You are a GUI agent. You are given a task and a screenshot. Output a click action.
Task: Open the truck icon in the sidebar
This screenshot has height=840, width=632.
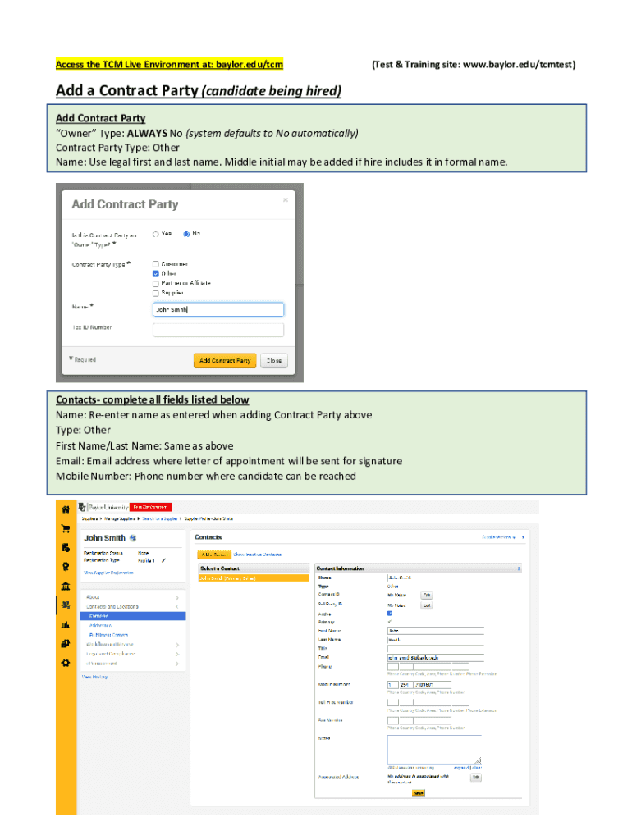tap(66, 644)
